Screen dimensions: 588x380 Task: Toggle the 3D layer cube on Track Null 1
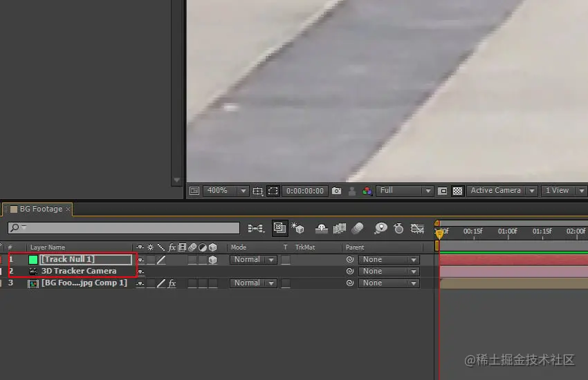(x=212, y=260)
